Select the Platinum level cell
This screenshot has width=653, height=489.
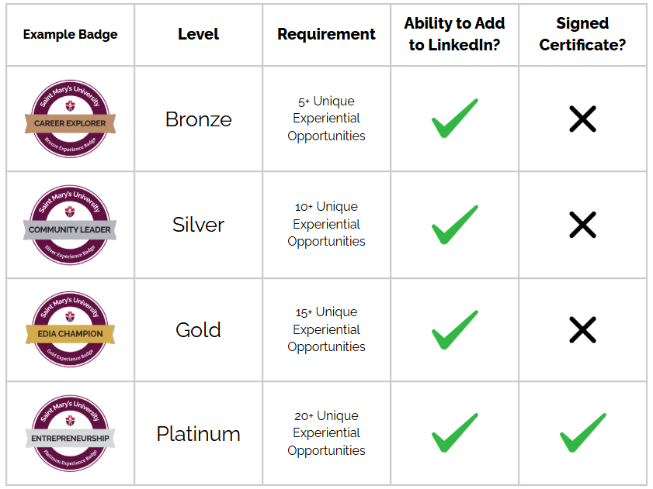point(198,434)
